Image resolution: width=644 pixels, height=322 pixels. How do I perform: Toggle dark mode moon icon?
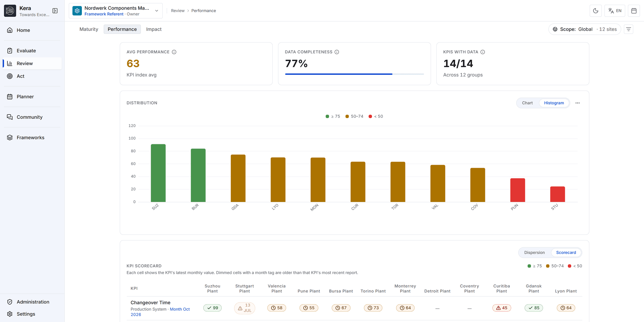tap(596, 11)
